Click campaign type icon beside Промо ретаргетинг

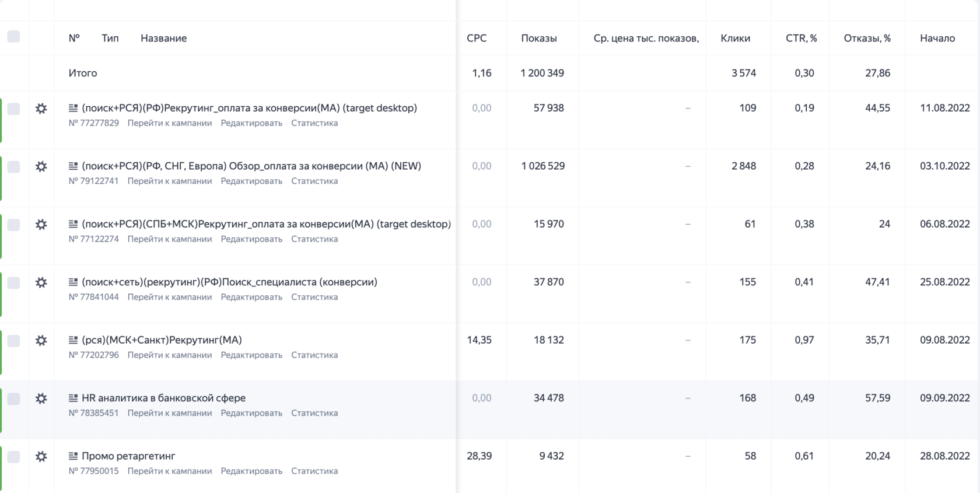tap(73, 456)
